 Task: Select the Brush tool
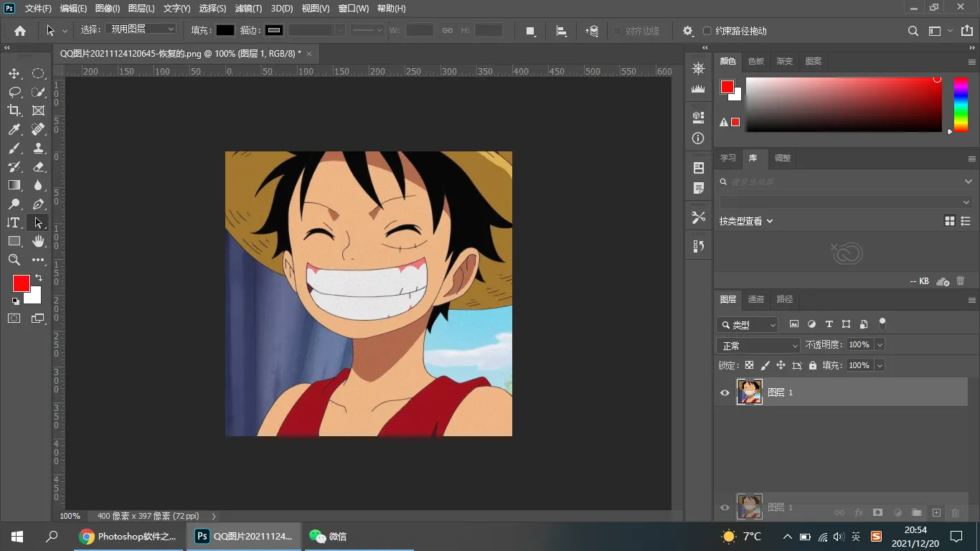[x=14, y=148]
